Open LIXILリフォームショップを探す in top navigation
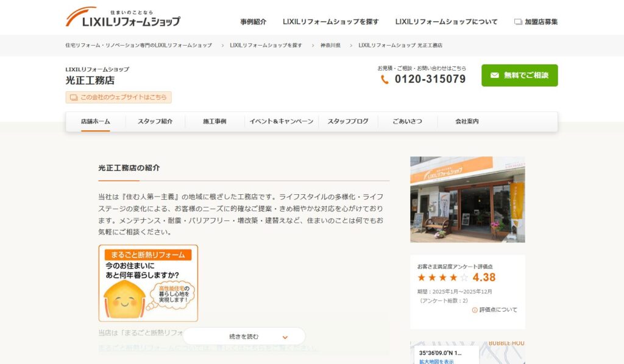This screenshot has height=364, width=624. [330, 22]
